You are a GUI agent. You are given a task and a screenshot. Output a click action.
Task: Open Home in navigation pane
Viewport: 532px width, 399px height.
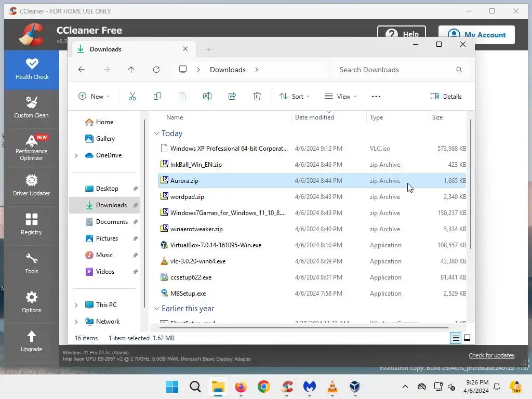pos(104,122)
